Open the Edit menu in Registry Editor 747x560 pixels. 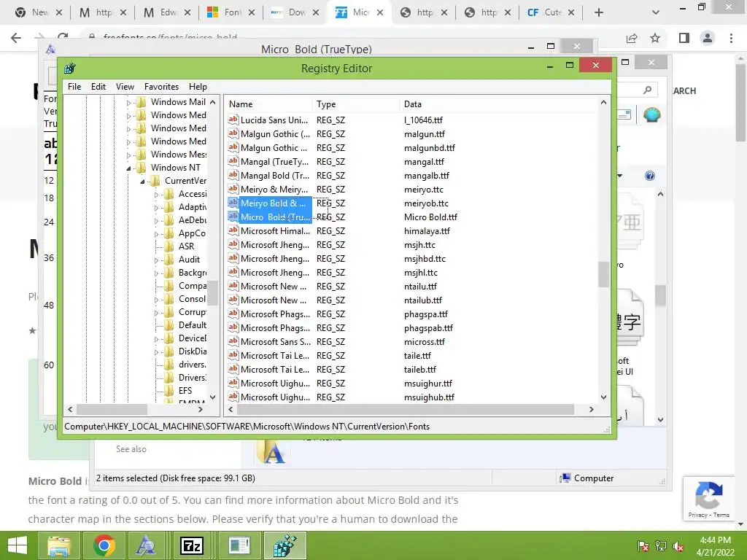(98, 87)
